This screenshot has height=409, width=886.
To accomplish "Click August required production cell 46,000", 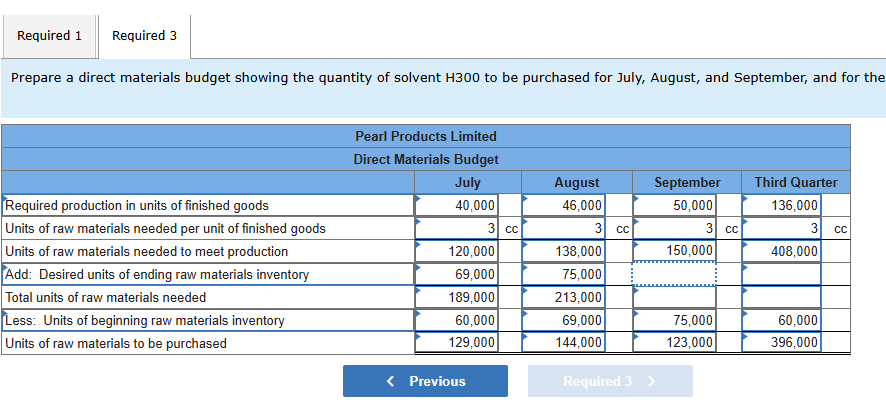I will [x=565, y=205].
